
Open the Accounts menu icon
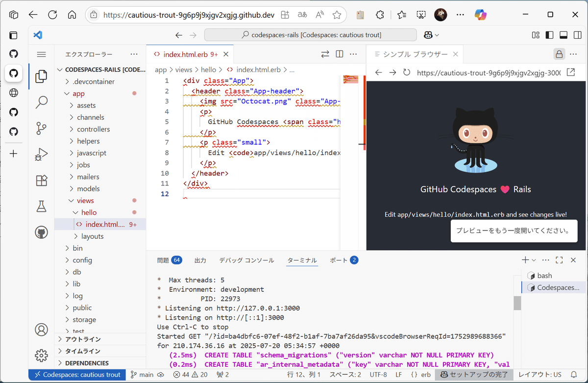pos(42,329)
